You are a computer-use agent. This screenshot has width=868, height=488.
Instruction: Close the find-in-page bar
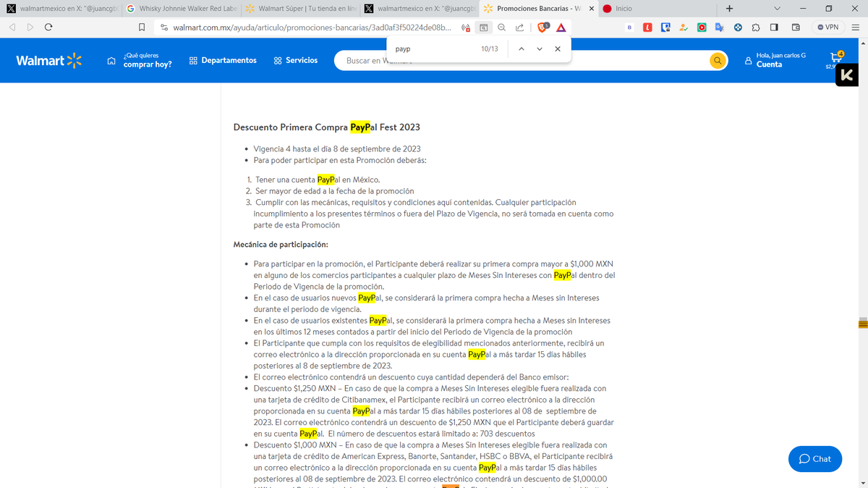pos(558,49)
